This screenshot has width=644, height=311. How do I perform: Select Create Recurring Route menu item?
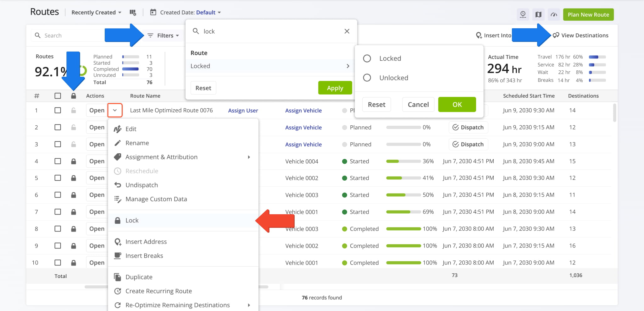tap(183, 291)
